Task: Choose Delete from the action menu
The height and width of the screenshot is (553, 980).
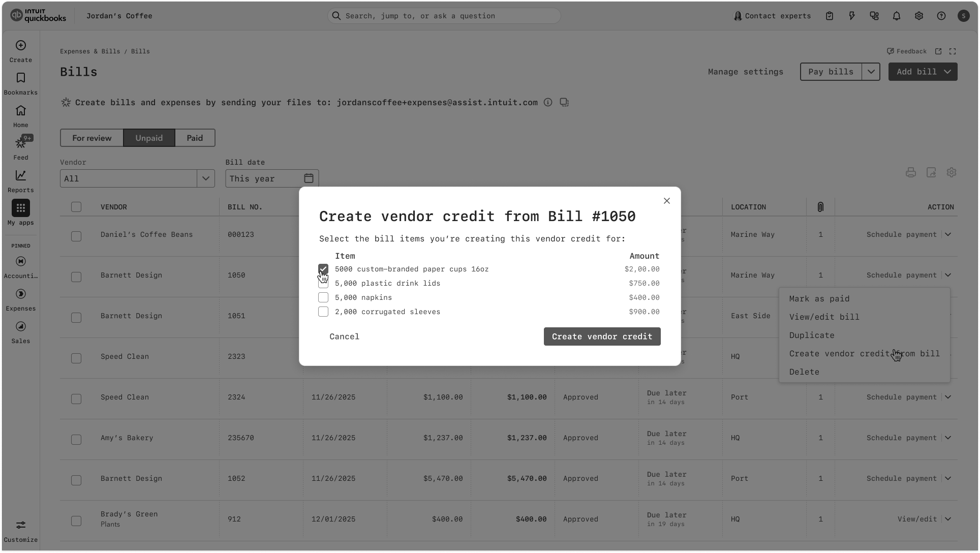Action: click(x=864, y=372)
